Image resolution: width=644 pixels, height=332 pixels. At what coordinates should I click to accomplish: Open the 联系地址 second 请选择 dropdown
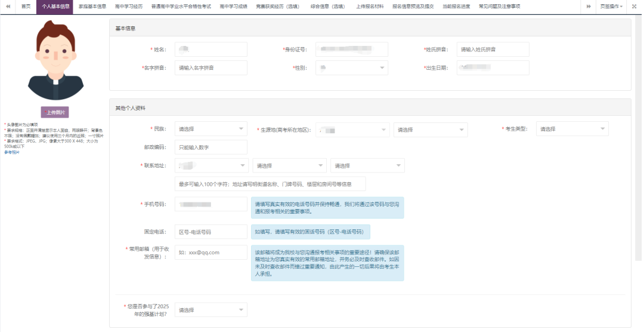click(290, 165)
